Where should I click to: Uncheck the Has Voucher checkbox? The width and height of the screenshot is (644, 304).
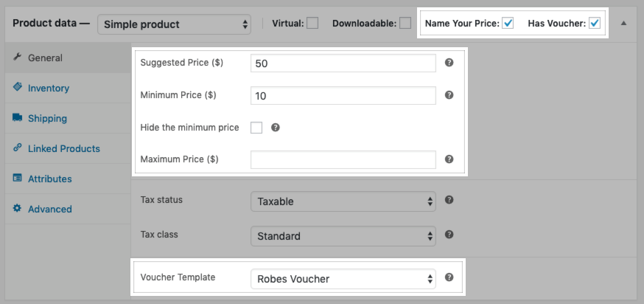coord(595,24)
